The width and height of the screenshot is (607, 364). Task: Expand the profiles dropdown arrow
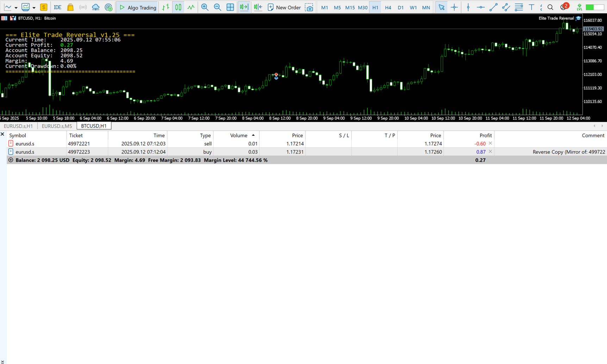(x=34, y=7)
